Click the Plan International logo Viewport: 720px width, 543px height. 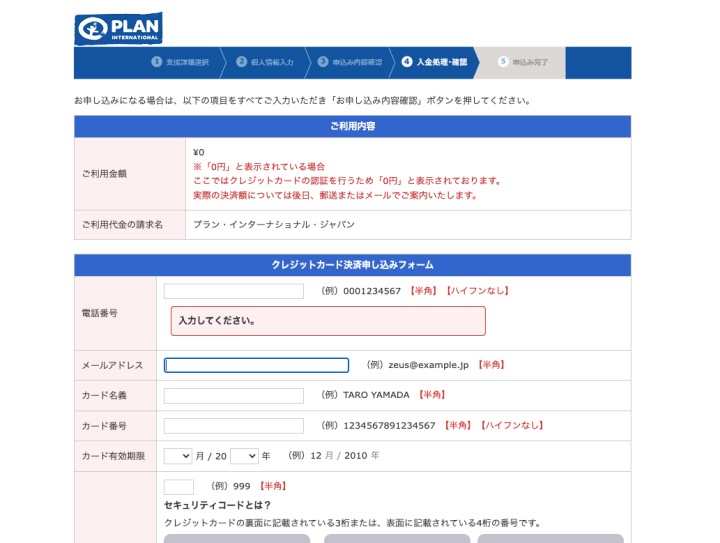coord(118,28)
